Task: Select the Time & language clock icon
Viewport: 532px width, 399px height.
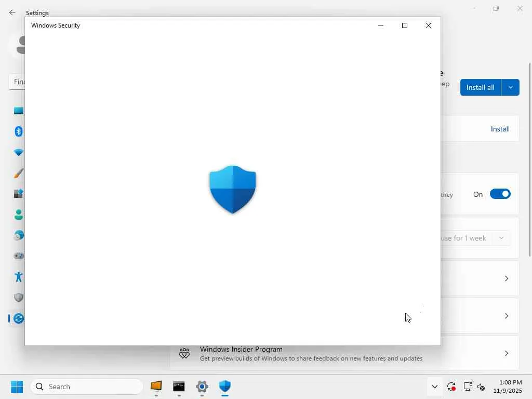Action: [x=19, y=235]
